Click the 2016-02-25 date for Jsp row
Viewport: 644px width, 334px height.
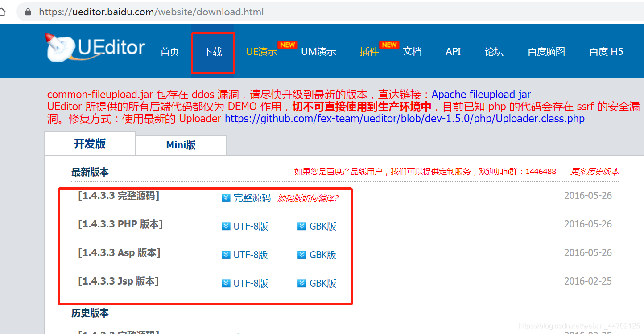pyautogui.click(x=588, y=281)
